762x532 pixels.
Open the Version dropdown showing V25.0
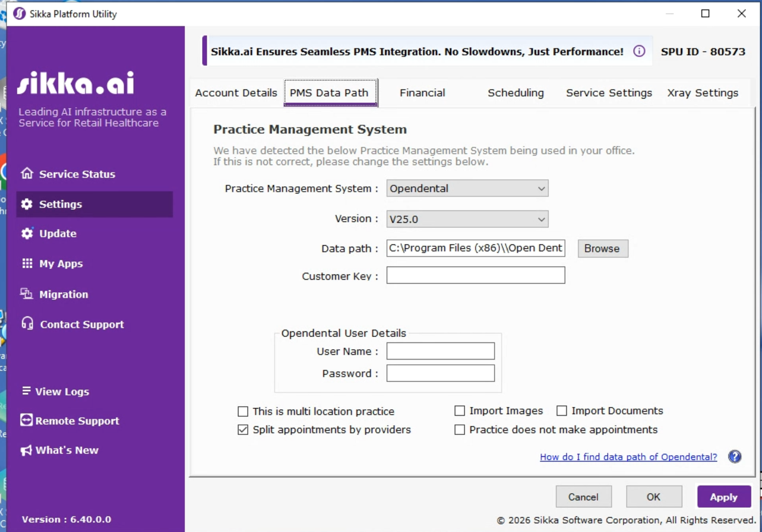(467, 219)
